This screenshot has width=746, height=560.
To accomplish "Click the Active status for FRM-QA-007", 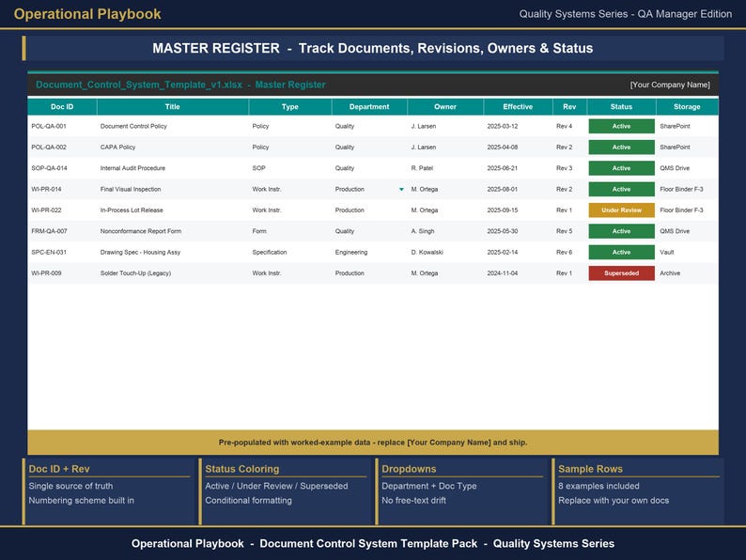I will [621, 231].
